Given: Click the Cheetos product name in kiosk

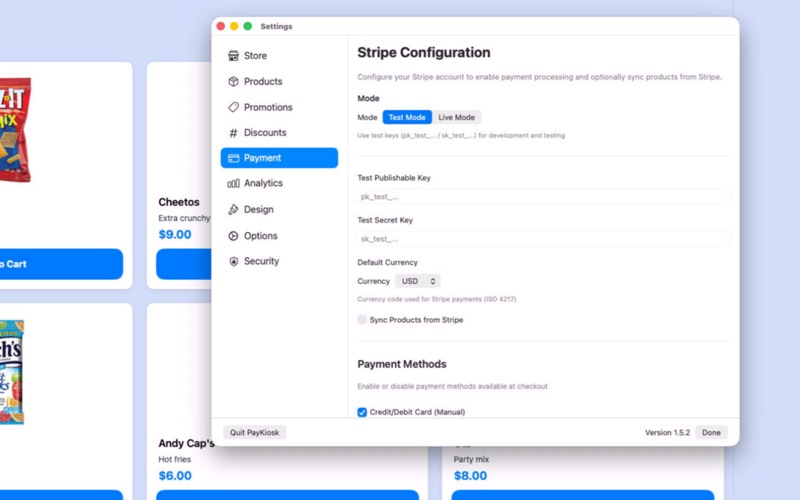Looking at the screenshot, I should point(179,202).
